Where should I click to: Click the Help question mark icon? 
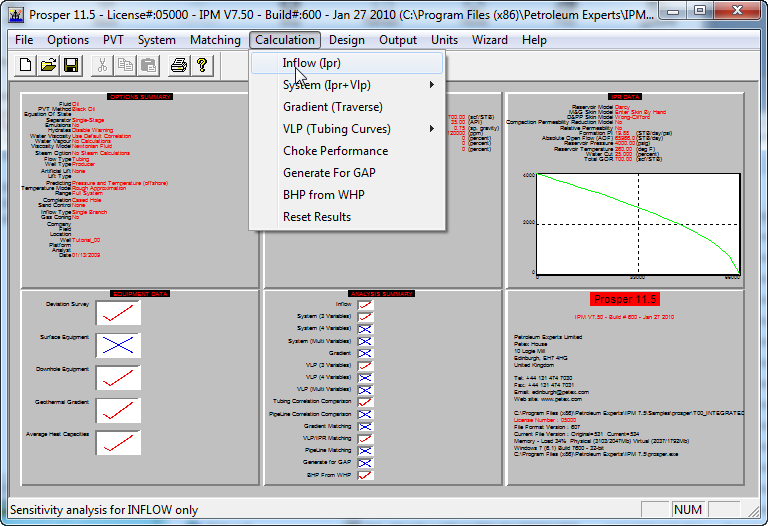click(202, 65)
